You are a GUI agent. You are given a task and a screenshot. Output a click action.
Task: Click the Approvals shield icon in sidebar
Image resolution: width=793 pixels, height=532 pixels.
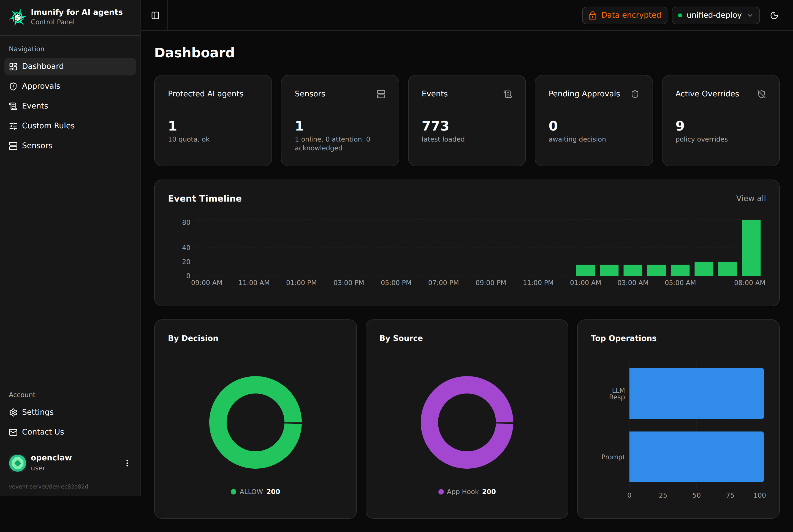click(x=13, y=86)
